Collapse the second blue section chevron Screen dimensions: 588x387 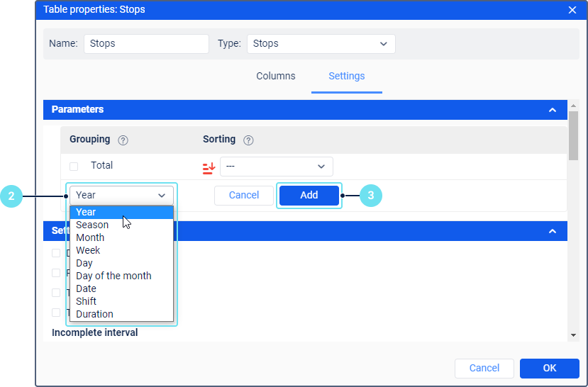tap(553, 231)
